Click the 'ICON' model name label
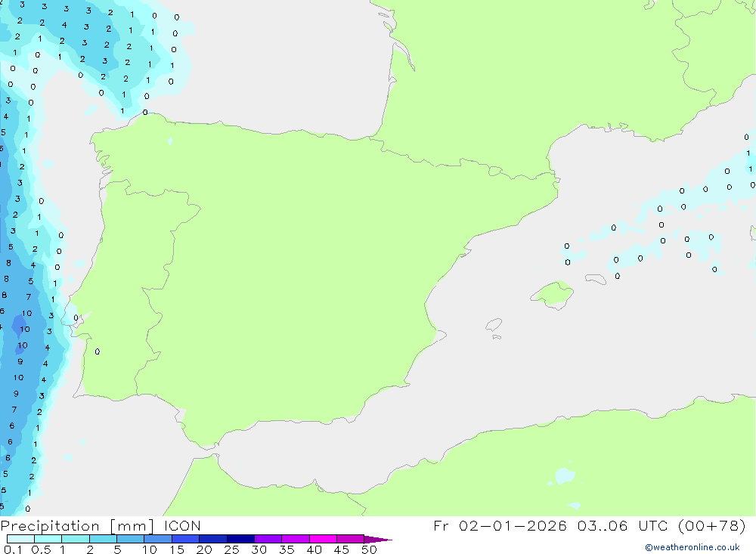756x554 pixels. coord(182,526)
